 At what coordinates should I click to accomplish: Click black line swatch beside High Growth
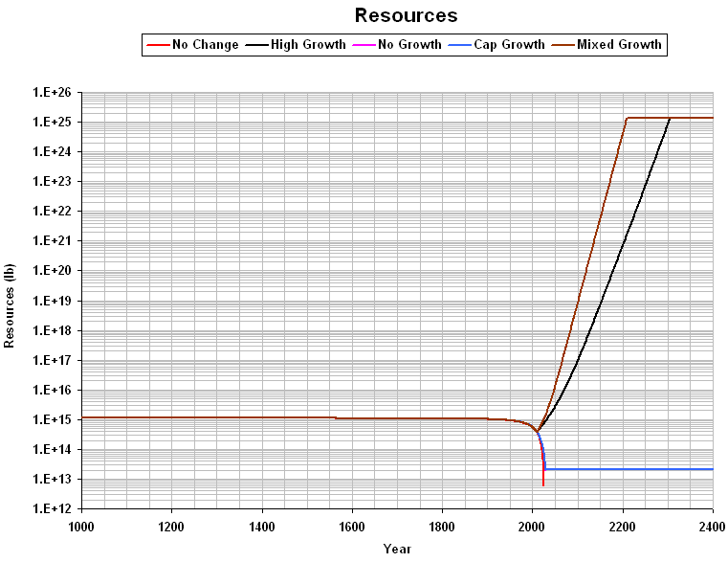257,44
